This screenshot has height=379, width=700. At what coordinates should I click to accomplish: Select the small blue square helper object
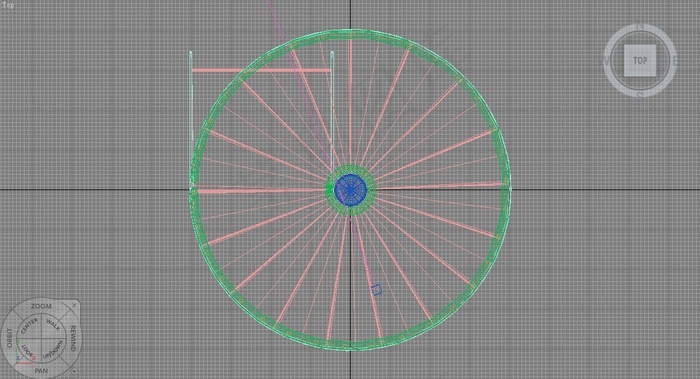pyautogui.click(x=376, y=290)
